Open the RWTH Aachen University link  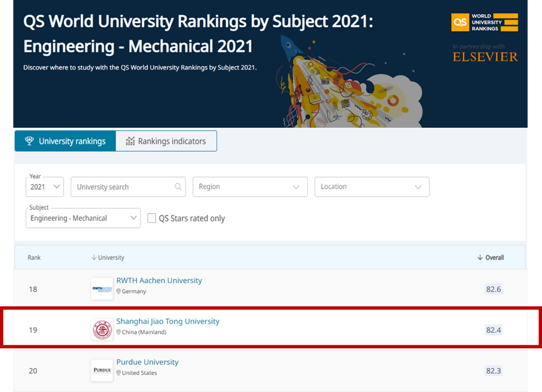coord(159,281)
